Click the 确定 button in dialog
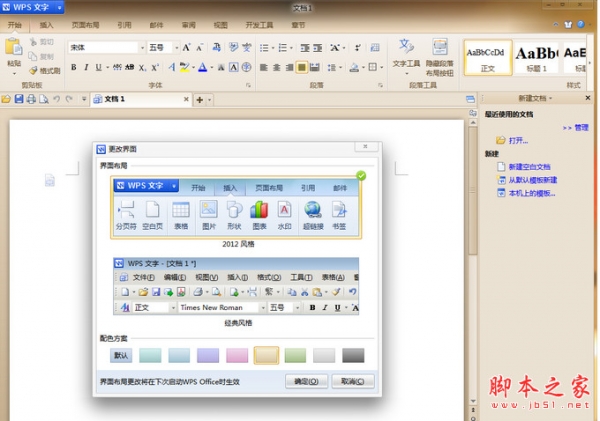 [304, 381]
